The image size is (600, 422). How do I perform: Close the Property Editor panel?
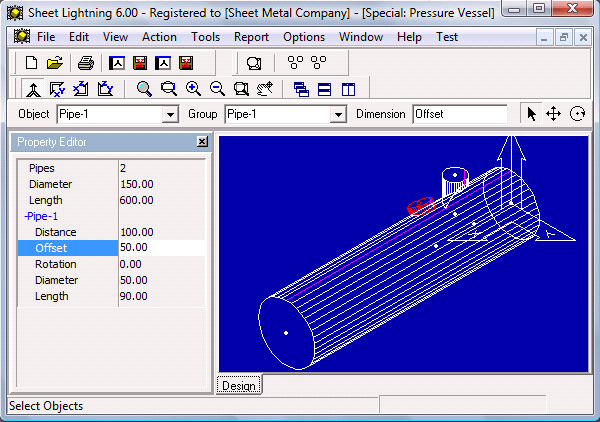tap(202, 142)
